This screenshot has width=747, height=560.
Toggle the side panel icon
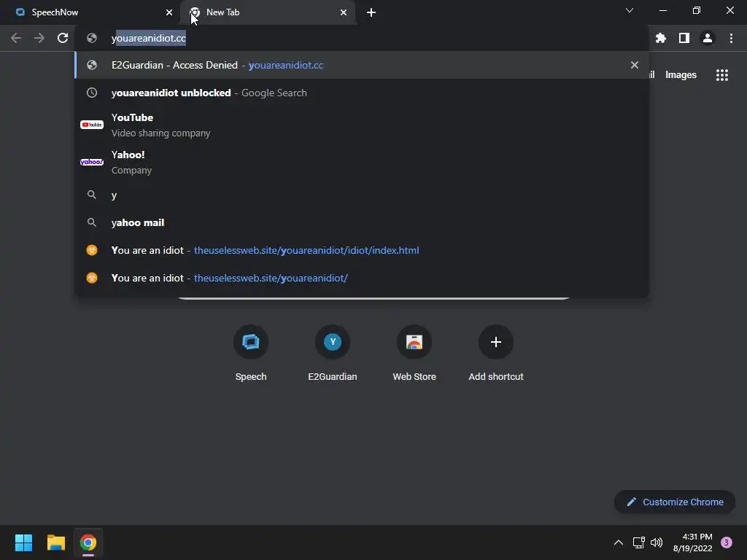(x=684, y=38)
